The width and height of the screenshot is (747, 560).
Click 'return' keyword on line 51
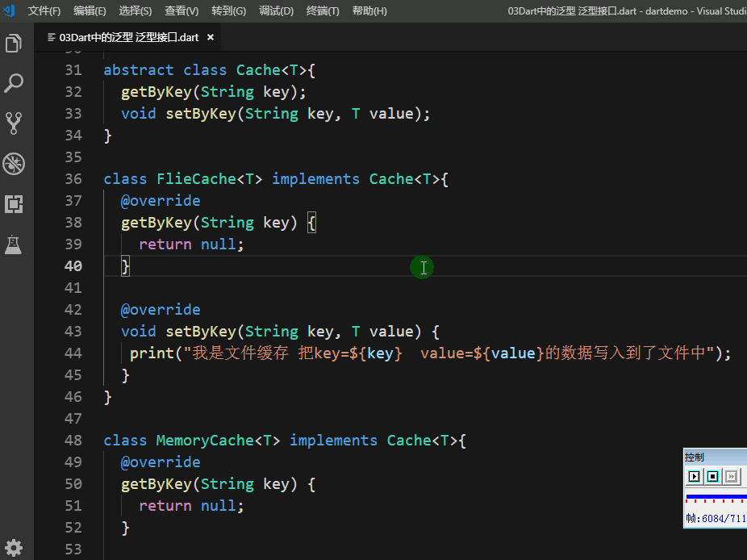[165, 506]
